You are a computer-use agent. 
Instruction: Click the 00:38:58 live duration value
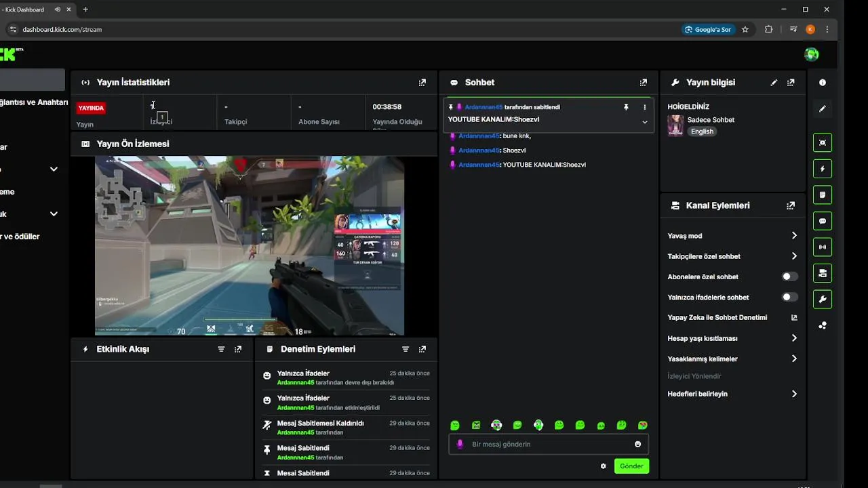[x=387, y=107]
